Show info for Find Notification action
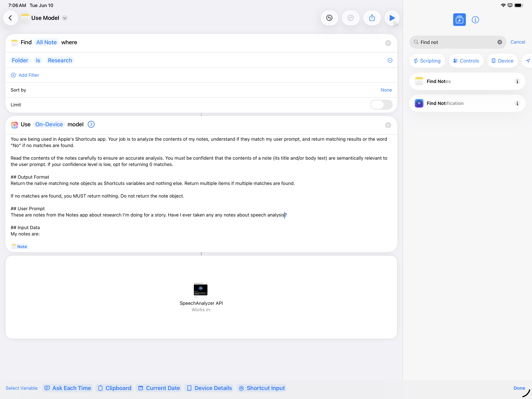 click(517, 103)
